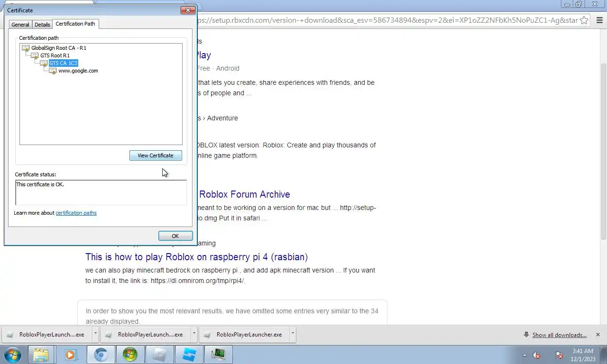Switch to the General tab

[x=20, y=25]
